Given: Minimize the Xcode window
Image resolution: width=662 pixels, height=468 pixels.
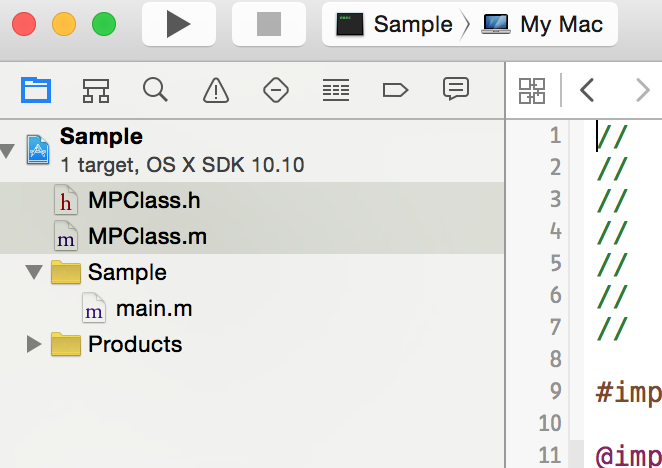Looking at the screenshot, I should [64, 24].
